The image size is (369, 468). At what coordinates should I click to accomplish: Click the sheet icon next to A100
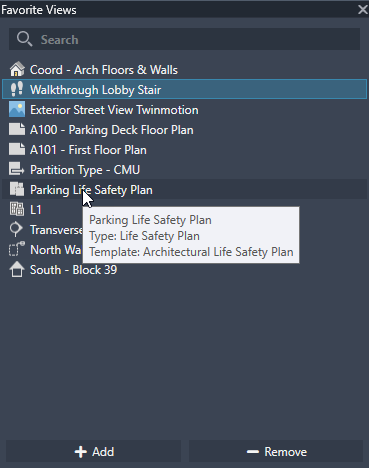tap(17, 129)
